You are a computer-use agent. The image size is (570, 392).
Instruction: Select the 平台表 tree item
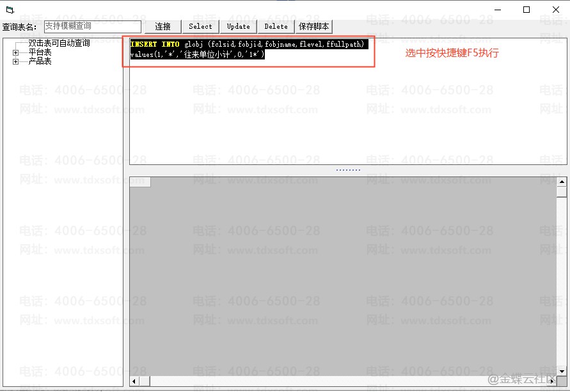40,52
